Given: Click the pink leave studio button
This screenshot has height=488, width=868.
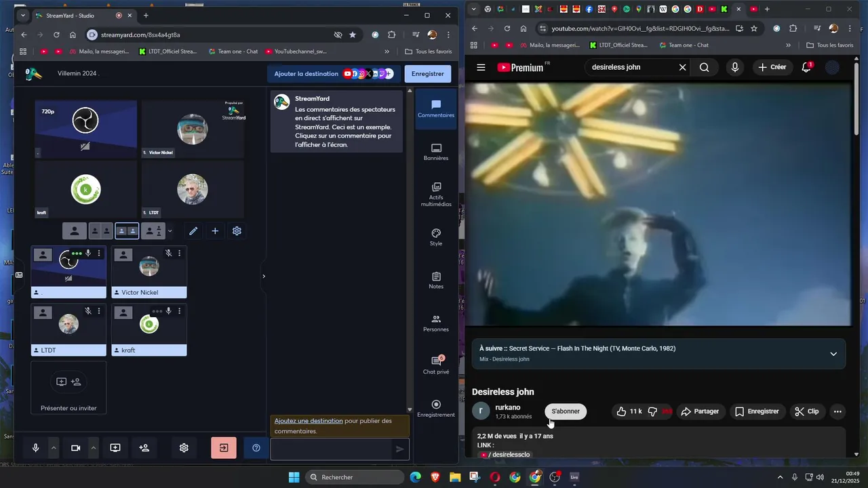Looking at the screenshot, I should point(224,448).
